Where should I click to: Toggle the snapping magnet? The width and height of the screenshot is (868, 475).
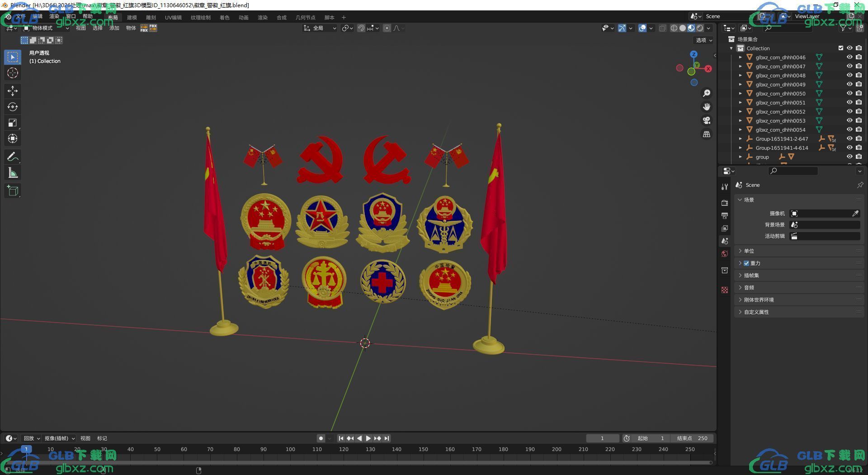point(361,28)
